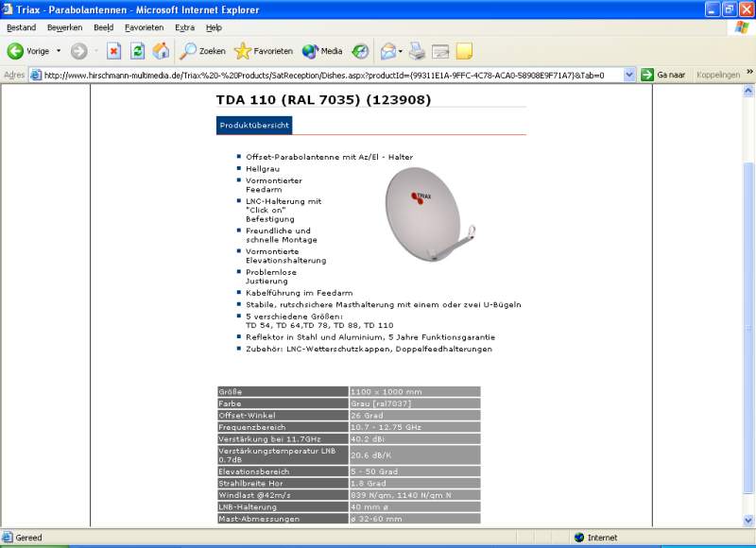Click the Internet zone globe icon
The width and height of the screenshot is (756, 548).
point(579,538)
